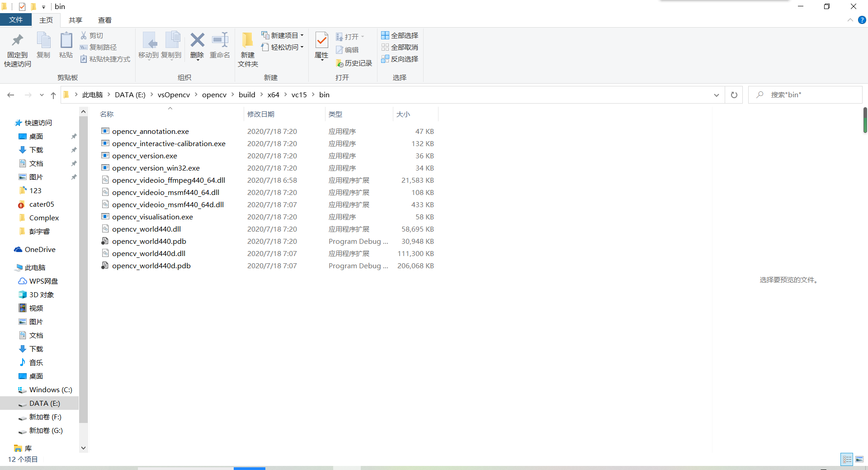The image size is (868, 470).
Task: Select opencv_version_win32.exe file
Action: [156, 168]
